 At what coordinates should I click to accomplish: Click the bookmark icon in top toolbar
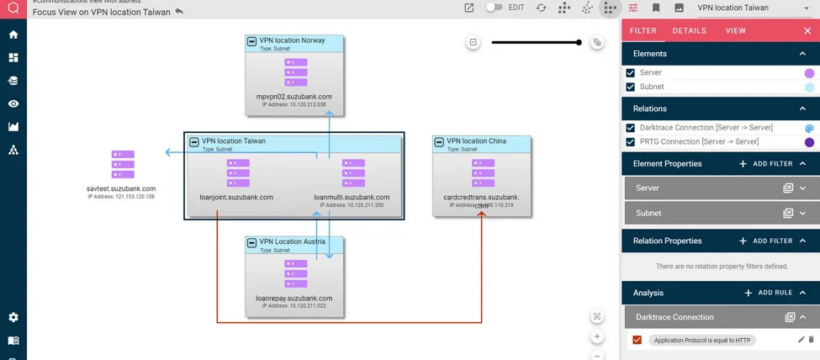(656, 8)
